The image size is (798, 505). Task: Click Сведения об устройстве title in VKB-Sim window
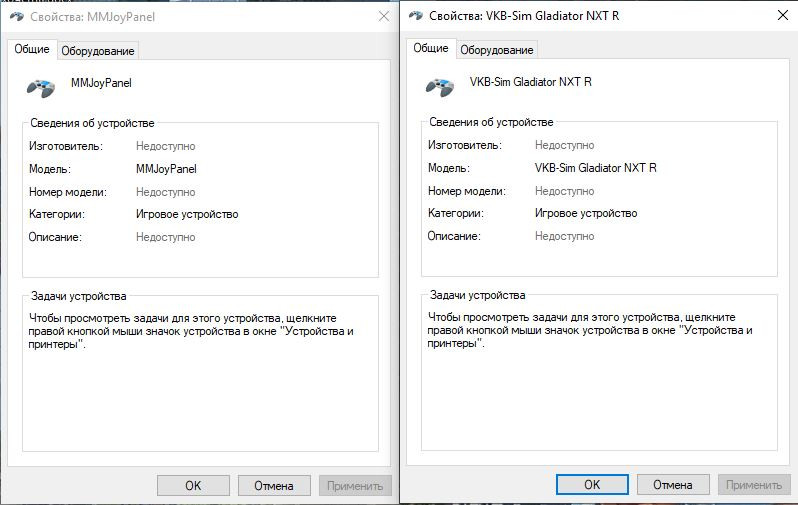point(491,122)
